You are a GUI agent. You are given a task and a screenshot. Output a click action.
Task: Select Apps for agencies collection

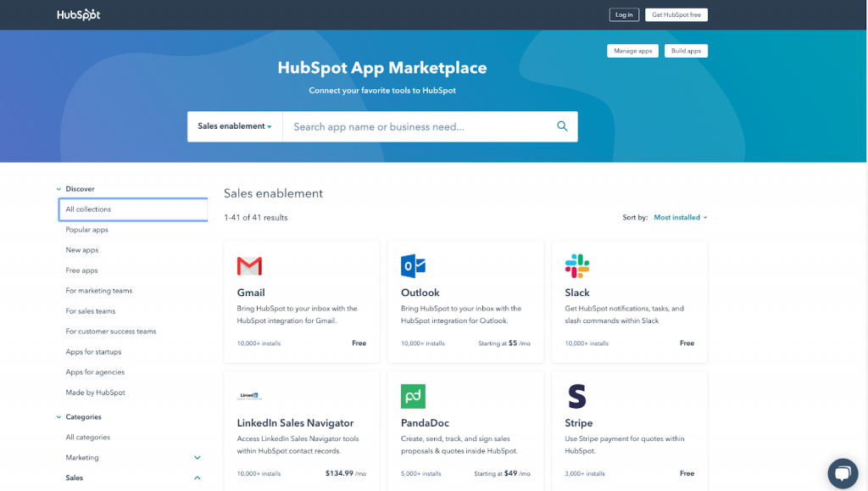pos(95,372)
